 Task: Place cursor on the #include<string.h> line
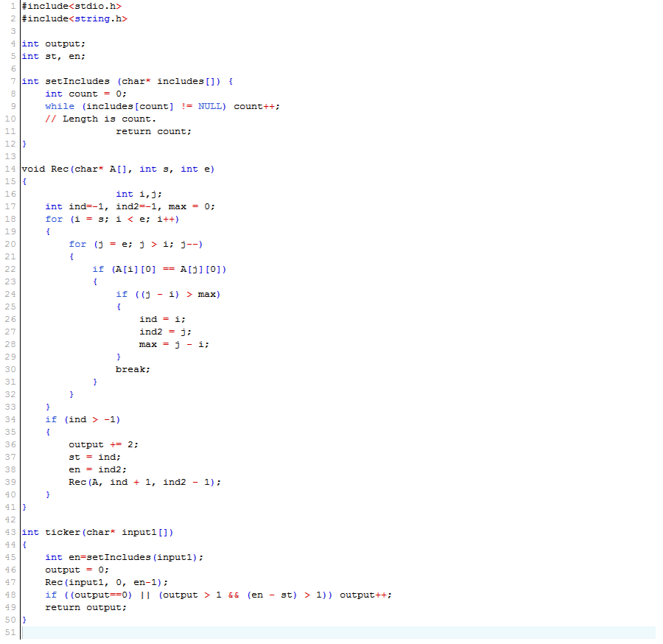[x=74, y=18]
